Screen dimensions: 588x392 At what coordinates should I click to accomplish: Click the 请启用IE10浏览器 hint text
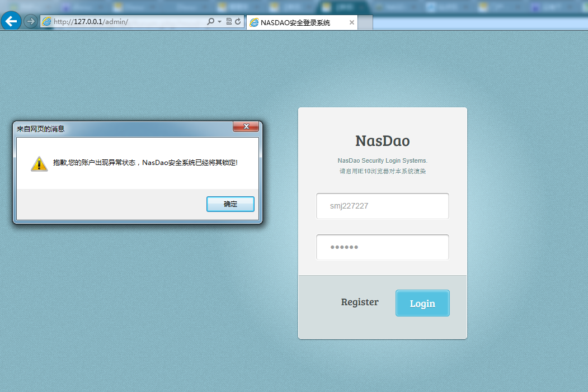383,171
